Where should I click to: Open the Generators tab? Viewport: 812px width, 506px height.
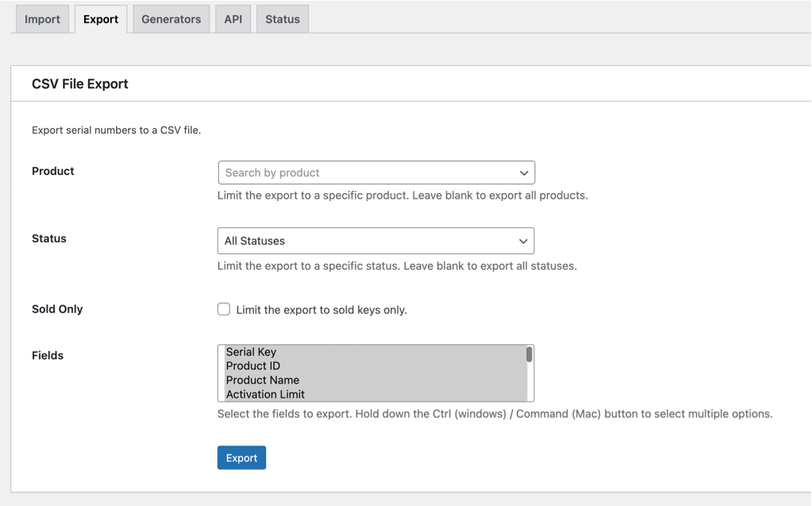pyautogui.click(x=171, y=19)
